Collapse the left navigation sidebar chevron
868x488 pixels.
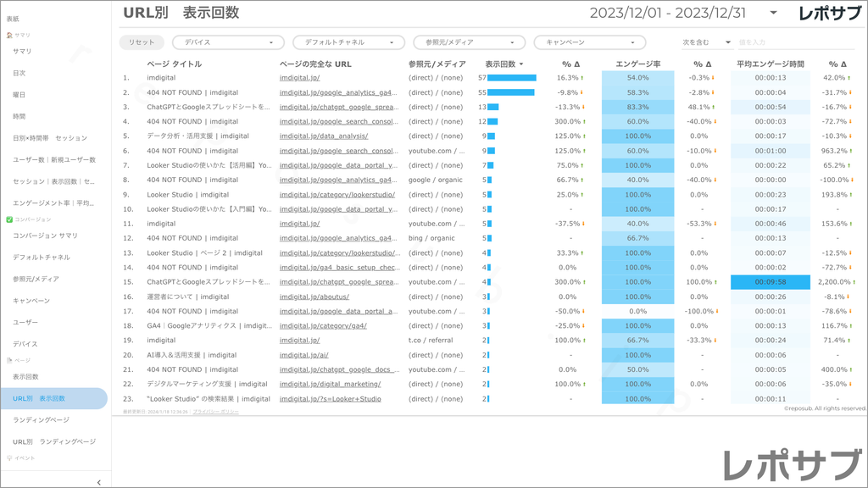click(x=99, y=482)
